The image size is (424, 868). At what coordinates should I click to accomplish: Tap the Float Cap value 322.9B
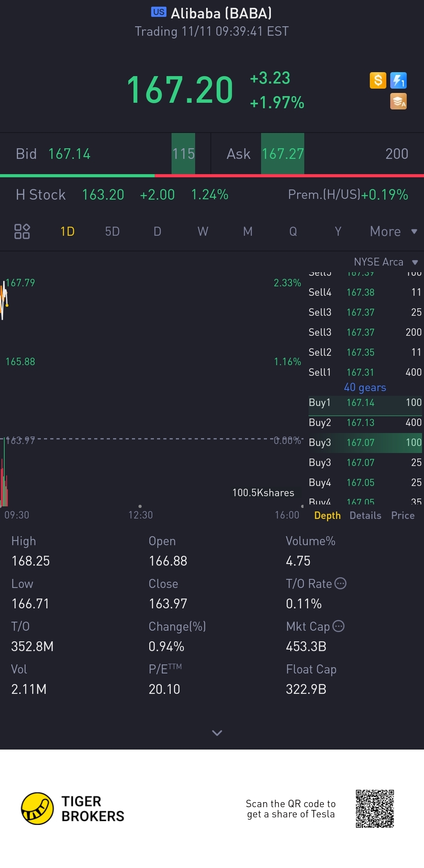[x=306, y=689]
